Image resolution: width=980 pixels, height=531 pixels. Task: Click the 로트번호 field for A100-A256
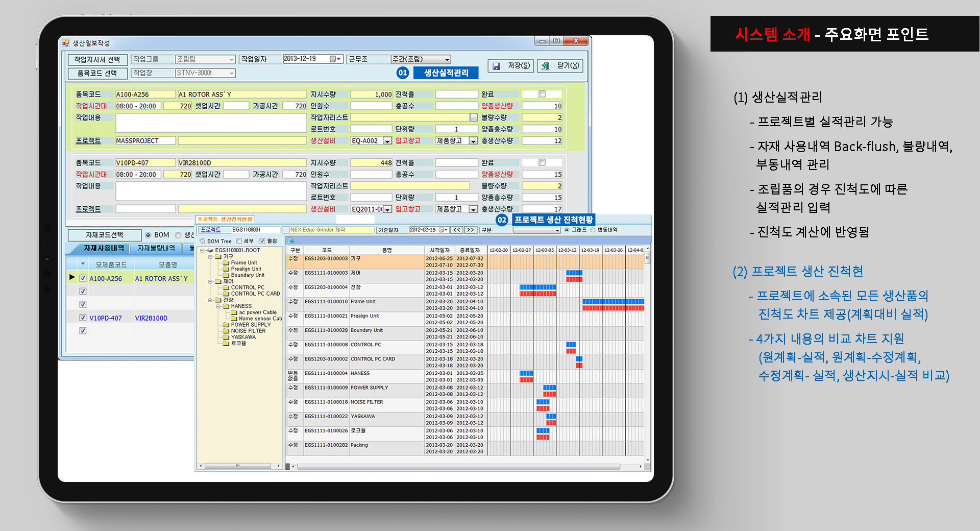pos(371,129)
